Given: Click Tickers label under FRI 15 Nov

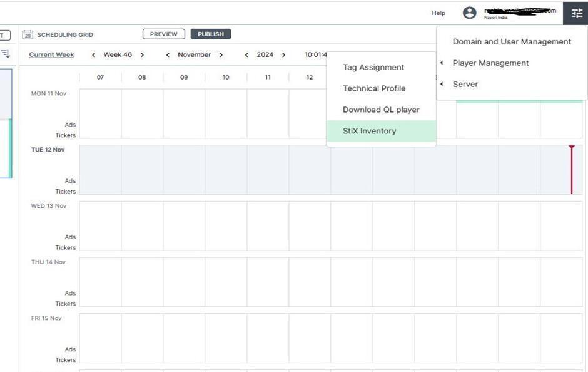Looking at the screenshot, I should (66, 360).
